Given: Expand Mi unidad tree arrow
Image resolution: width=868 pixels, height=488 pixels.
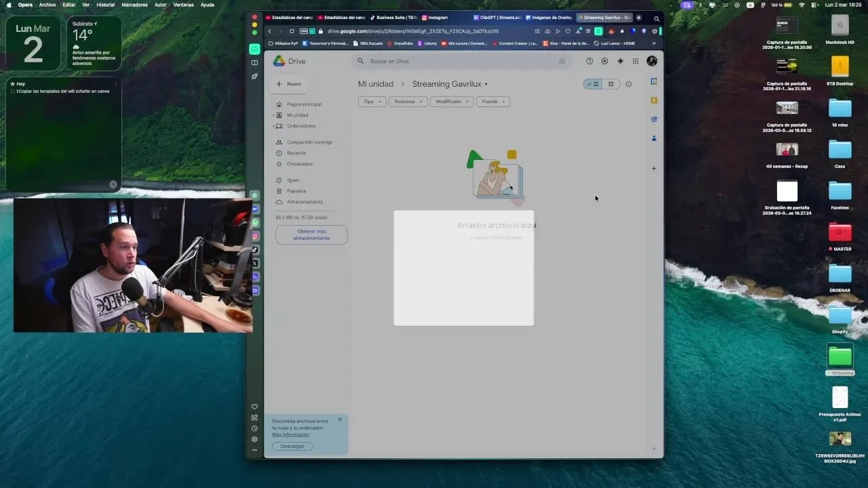Looking at the screenshot, I should click(273, 115).
